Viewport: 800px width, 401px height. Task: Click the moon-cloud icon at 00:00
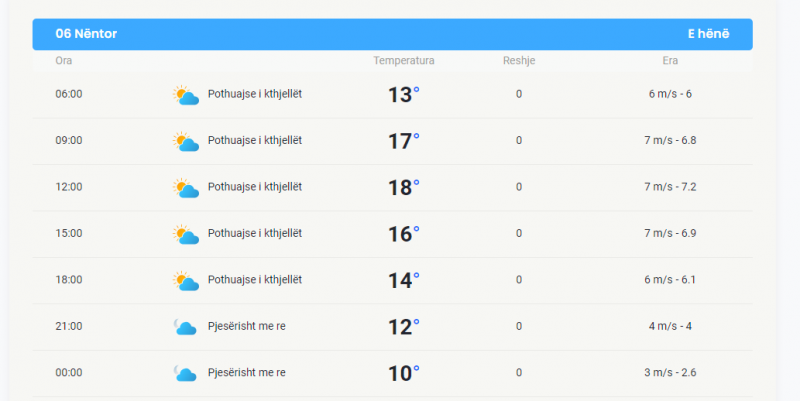tap(185, 373)
